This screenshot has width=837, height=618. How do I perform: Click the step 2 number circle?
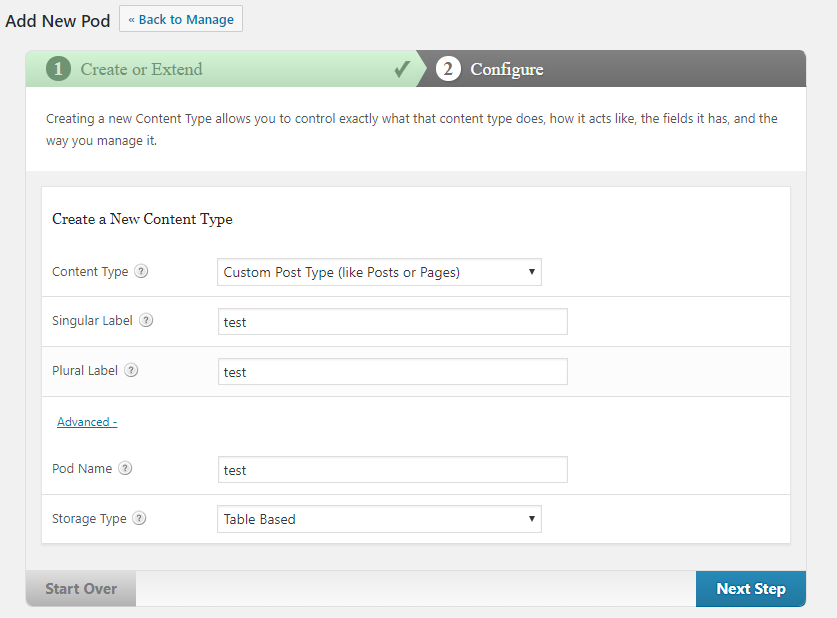coord(448,69)
